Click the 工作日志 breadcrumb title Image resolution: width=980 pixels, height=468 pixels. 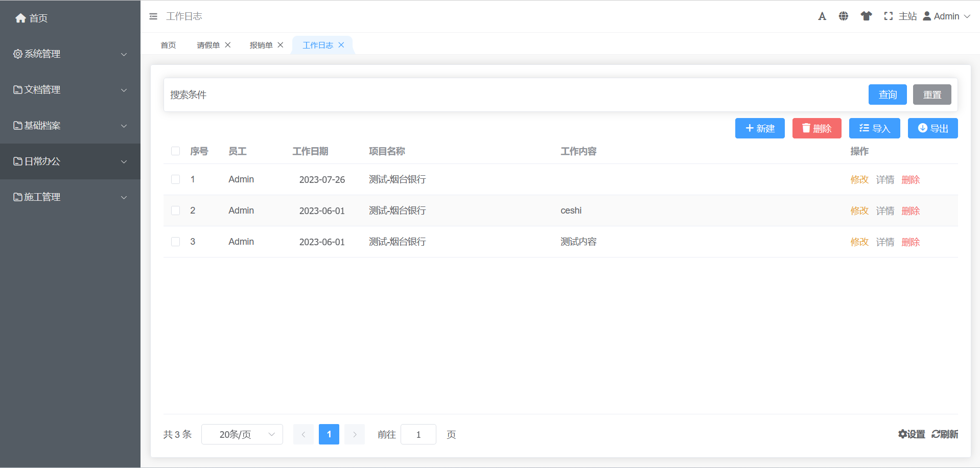(x=184, y=16)
